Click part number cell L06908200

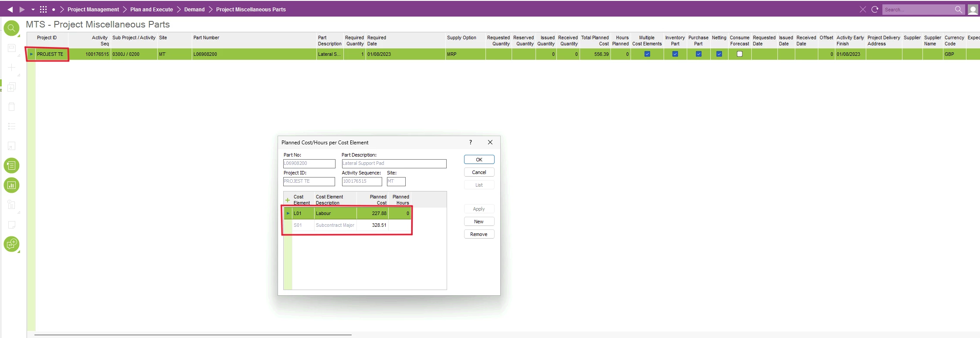(254, 54)
